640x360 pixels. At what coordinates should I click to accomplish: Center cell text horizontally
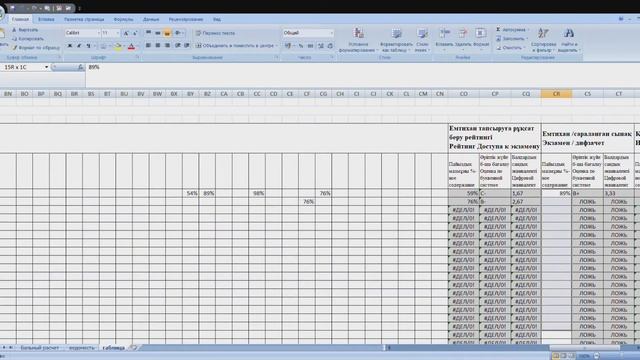[x=158, y=46]
